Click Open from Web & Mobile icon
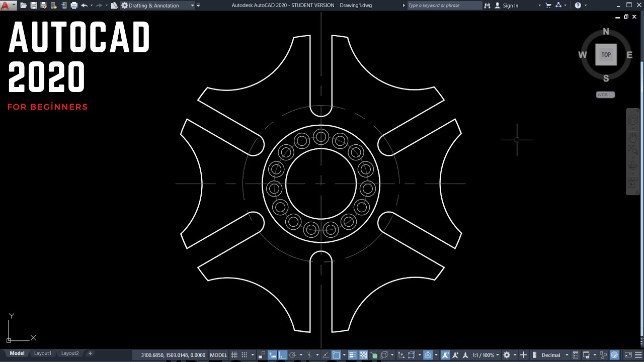Screen dimensions: 644x362 pyautogui.click(x=54, y=6)
